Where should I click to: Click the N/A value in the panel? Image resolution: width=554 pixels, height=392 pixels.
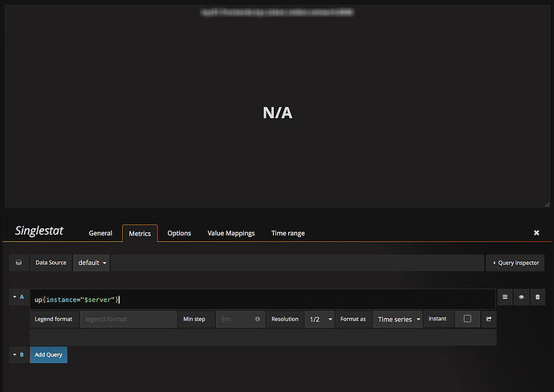click(x=277, y=112)
